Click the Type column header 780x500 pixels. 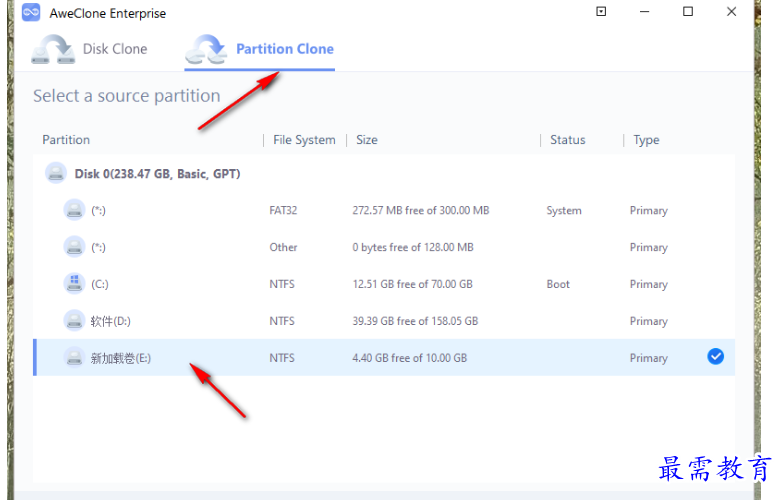[646, 140]
